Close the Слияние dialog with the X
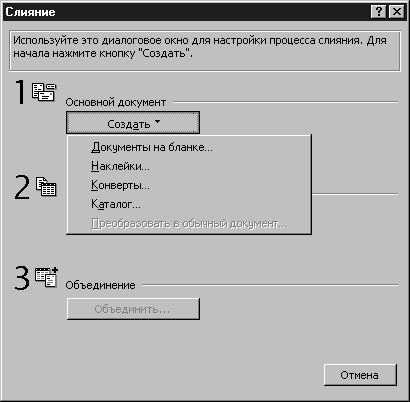The height and width of the screenshot is (402, 410). click(397, 12)
